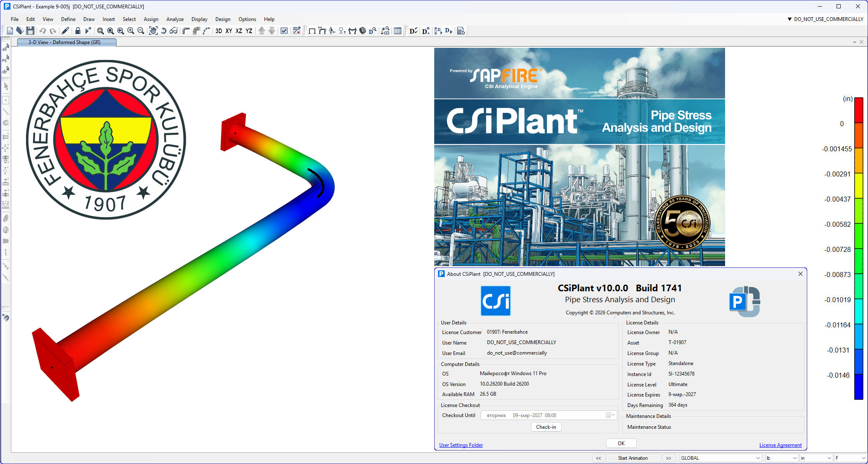Switch to 3D view button
Screen dimensions: 868x464
pyautogui.click(x=219, y=31)
